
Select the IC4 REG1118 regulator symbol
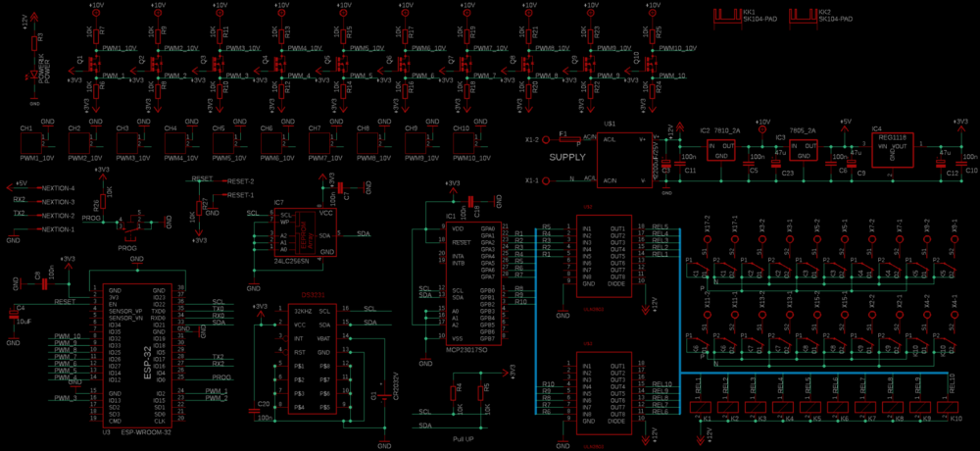[x=893, y=150]
